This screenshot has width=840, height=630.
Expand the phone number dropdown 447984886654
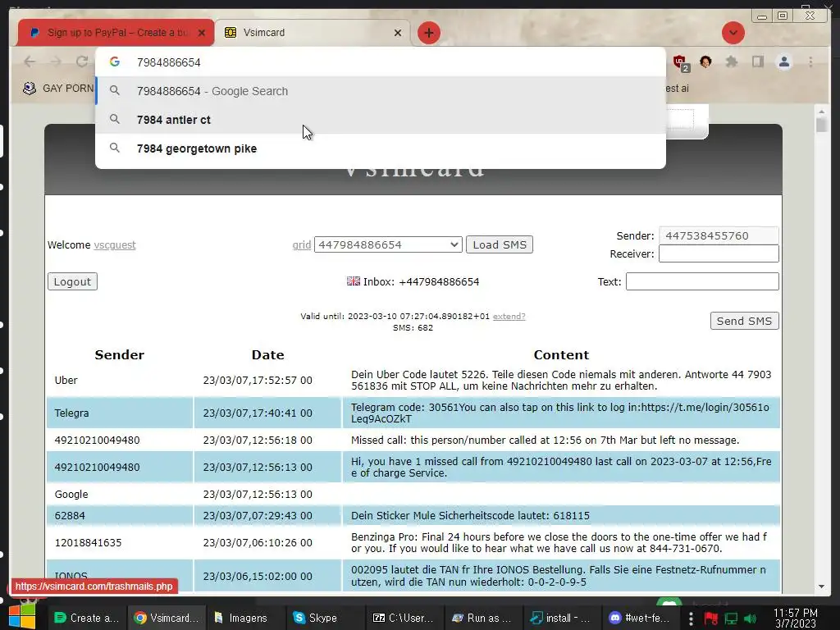pyautogui.click(x=388, y=244)
